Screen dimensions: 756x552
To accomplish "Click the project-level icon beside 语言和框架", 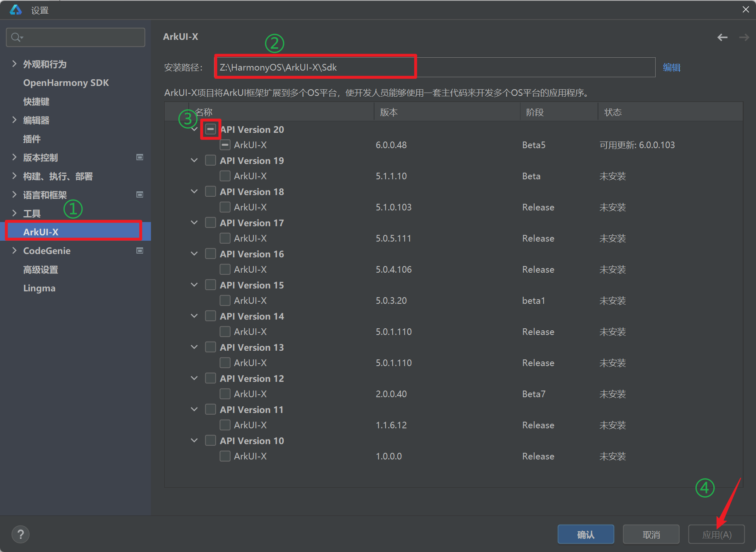I will [140, 195].
